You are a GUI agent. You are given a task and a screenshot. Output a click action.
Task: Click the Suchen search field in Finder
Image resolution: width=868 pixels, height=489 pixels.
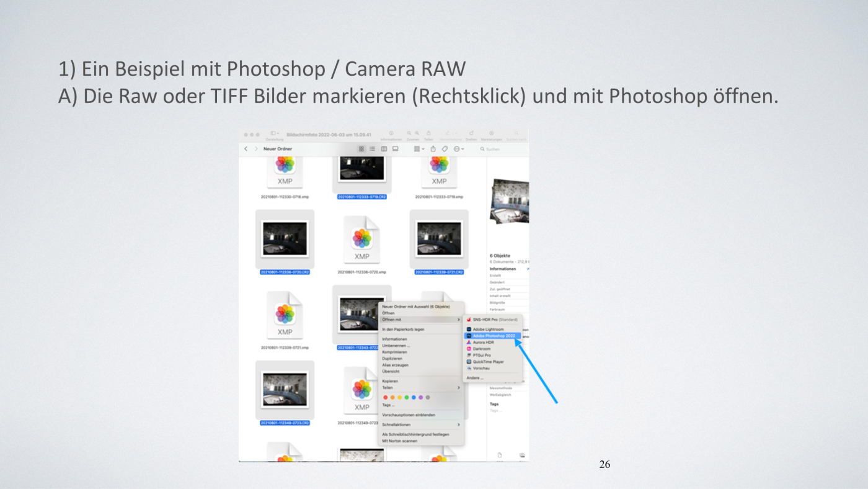click(502, 149)
